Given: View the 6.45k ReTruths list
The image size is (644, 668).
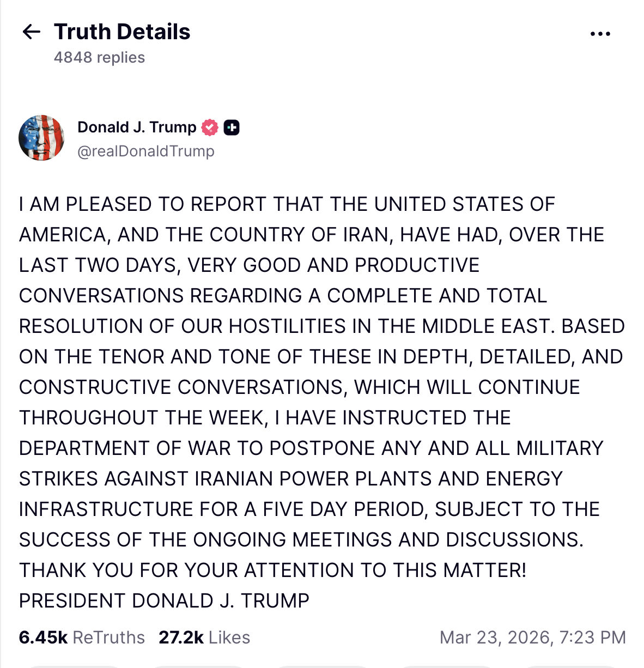Looking at the screenshot, I should [82, 637].
